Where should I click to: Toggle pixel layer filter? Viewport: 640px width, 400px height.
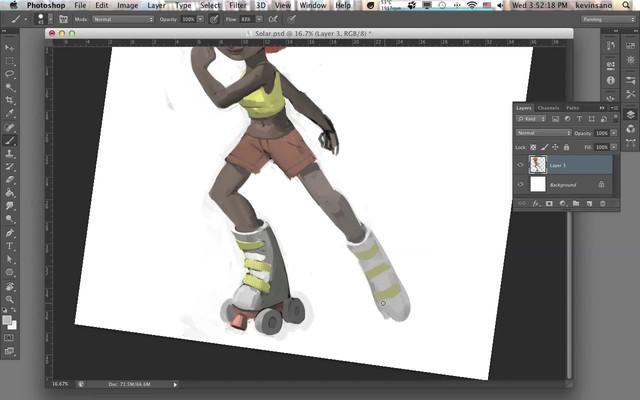pyautogui.click(x=556, y=119)
